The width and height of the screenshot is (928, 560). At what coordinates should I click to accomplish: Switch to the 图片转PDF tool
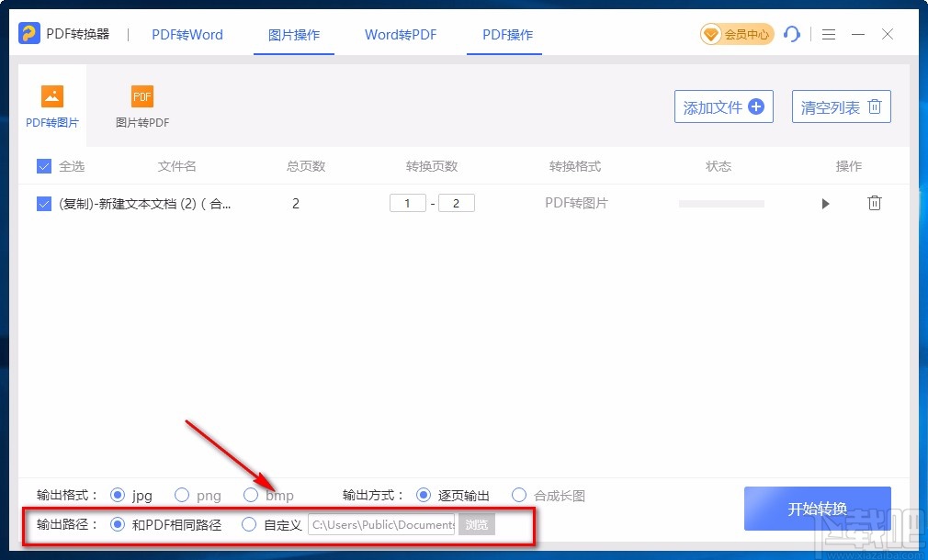coord(141,104)
